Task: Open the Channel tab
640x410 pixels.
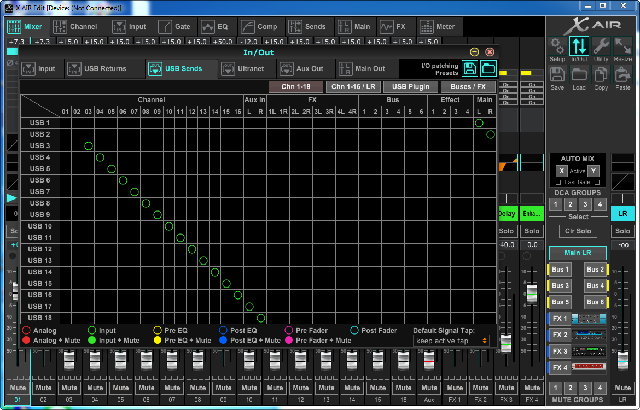Action: click(x=76, y=27)
